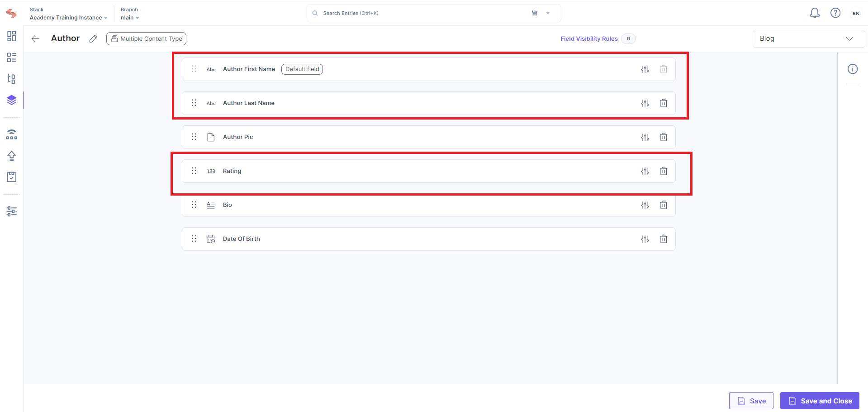This screenshot has height=412, width=868.
Task: Delete the Date Of Birth field
Action: [x=664, y=239]
